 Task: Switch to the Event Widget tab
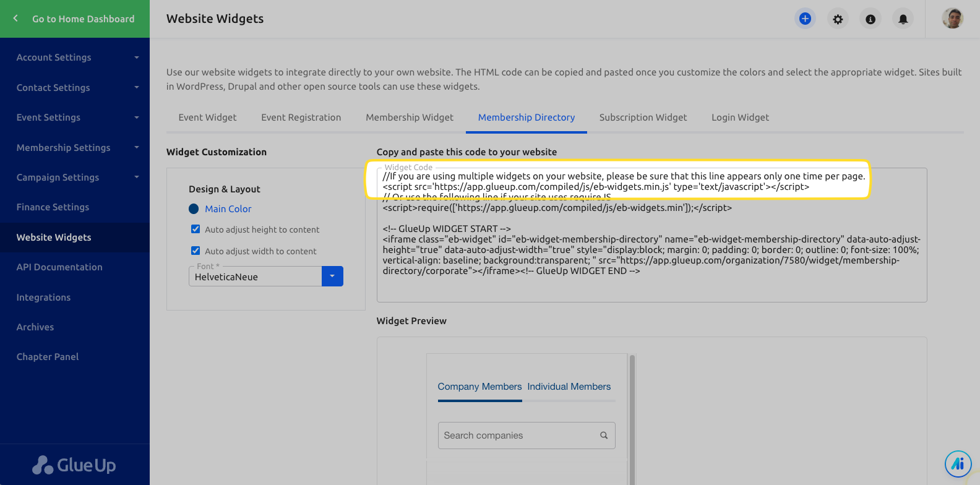pos(207,118)
